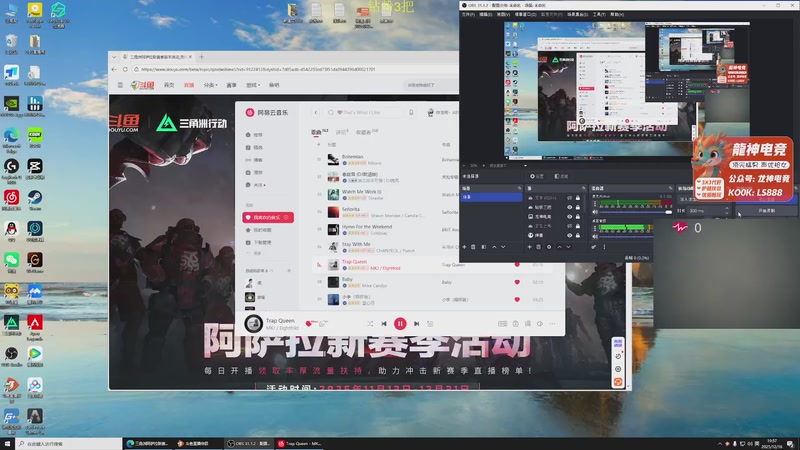The image size is (800, 450).
Task: Go back in the browser window
Action: point(114,69)
